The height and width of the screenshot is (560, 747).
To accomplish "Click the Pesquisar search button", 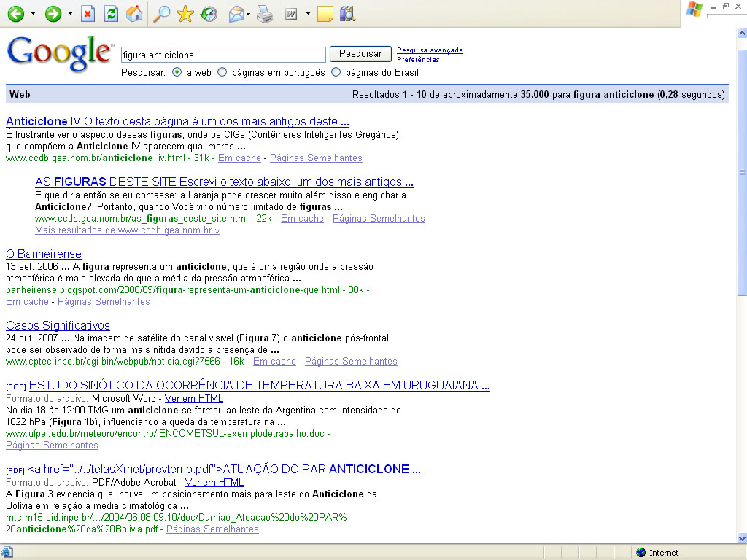I will point(360,54).
